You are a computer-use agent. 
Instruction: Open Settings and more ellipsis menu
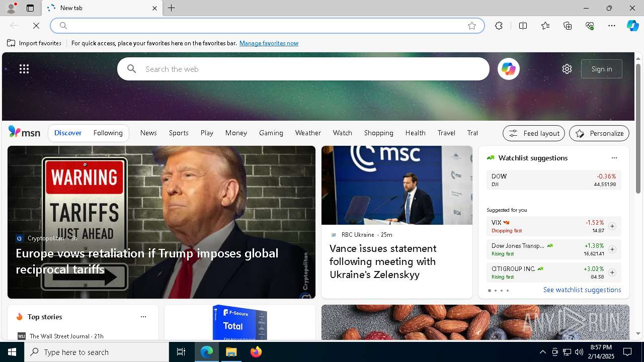point(612,26)
